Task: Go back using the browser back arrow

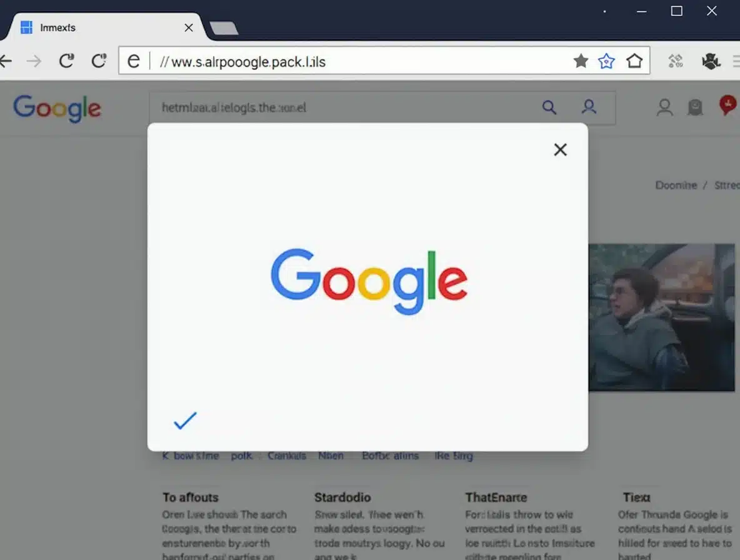Action: click(x=6, y=61)
